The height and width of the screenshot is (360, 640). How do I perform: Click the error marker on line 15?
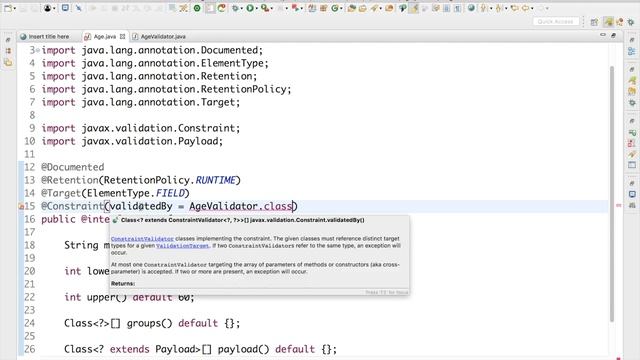[21, 207]
